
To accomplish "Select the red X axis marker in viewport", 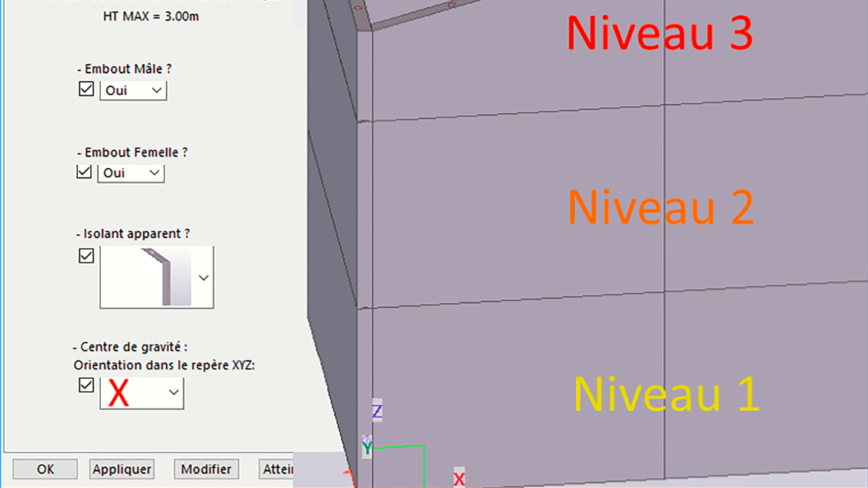I will 458,479.
